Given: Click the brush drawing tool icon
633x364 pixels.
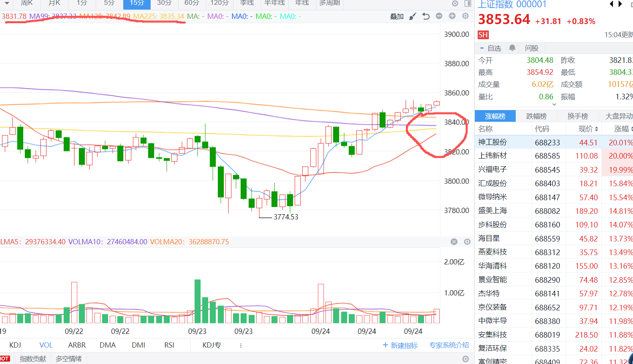Looking at the screenshot, I should tap(412, 16).
